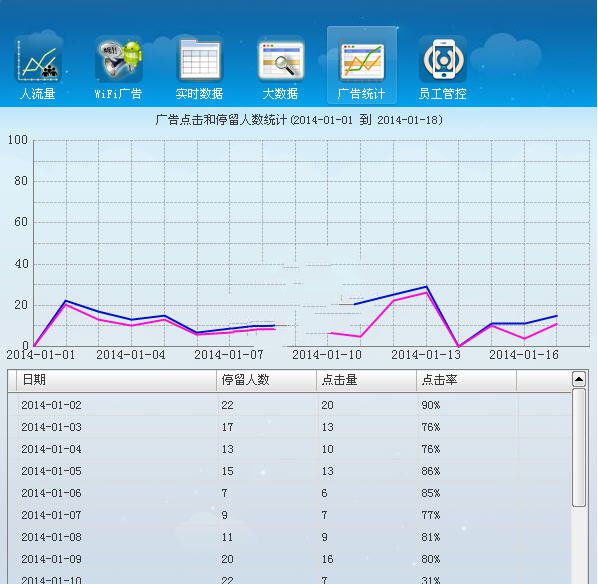Image resolution: width=598 pixels, height=584 pixels.
Task: Select the 2014-01-03 row date
Action: click(x=51, y=427)
